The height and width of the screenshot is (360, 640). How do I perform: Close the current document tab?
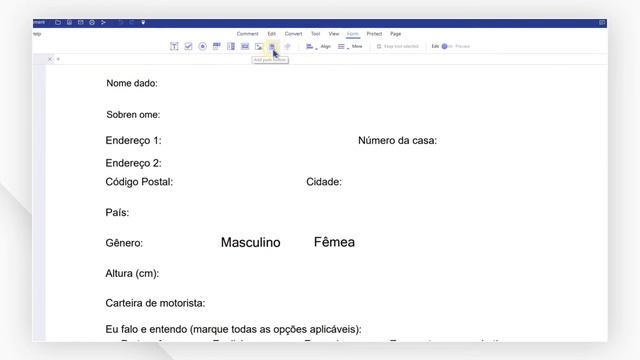pos(50,59)
